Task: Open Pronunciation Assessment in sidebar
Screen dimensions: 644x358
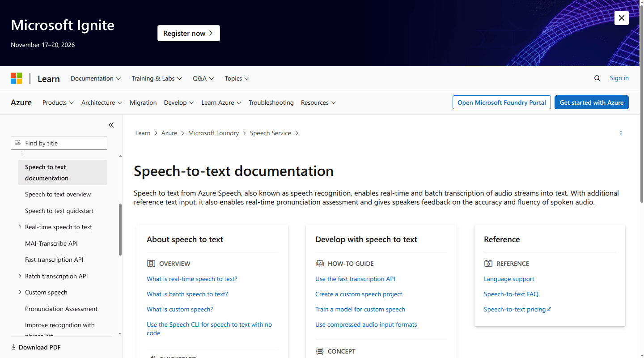Action: [61, 309]
